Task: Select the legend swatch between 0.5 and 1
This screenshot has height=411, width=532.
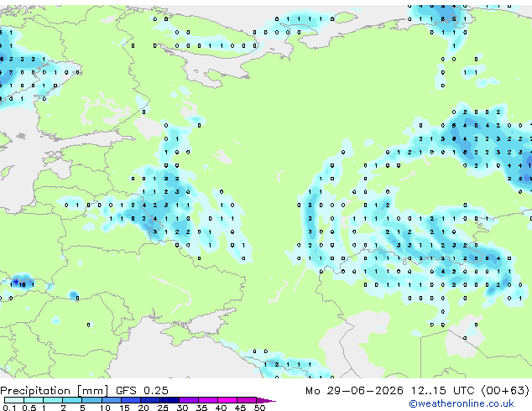Action: point(34,400)
